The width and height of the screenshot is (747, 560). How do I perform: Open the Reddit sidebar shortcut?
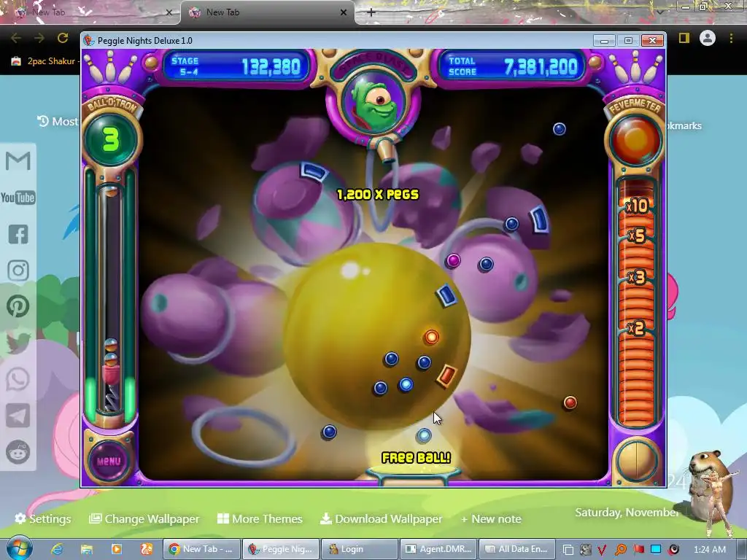pyautogui.click(x=18, y=452)
